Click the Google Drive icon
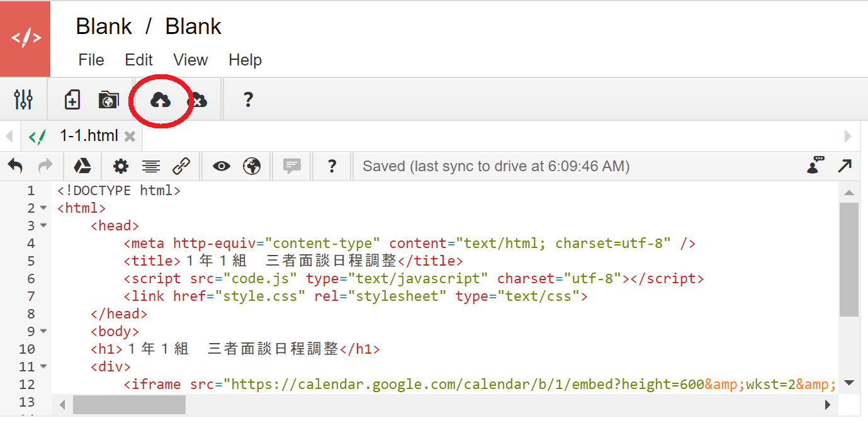Image resolution: width=868 pixels, height=423 pixels. coord(82,166)
